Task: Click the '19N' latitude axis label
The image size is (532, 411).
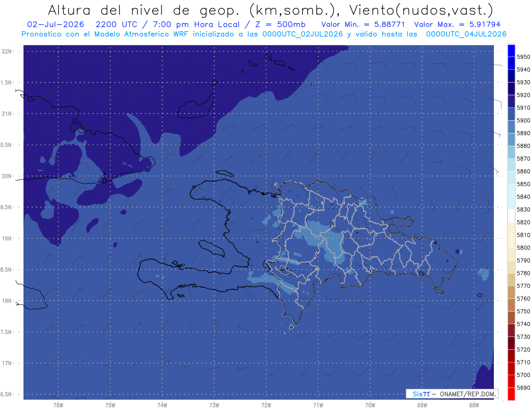Action: pyautogui.click(x=7, y=238)
